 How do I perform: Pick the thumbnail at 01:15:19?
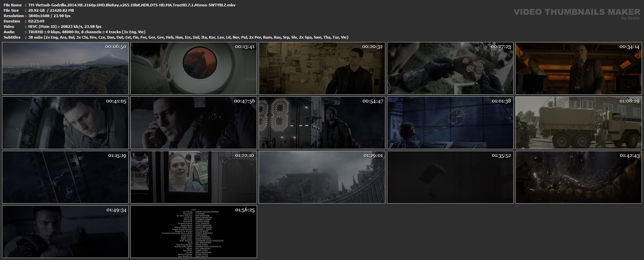(66, 177)
